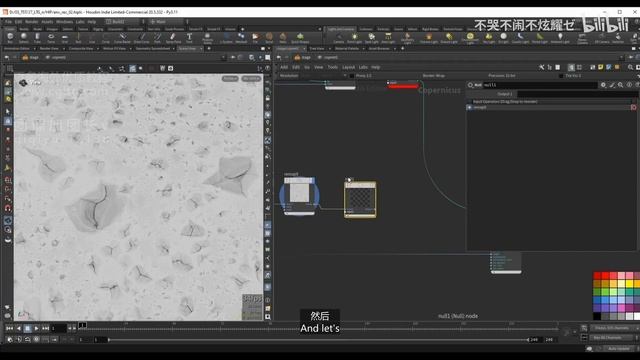Toggle the real-time playback button

tap(10, 339)
